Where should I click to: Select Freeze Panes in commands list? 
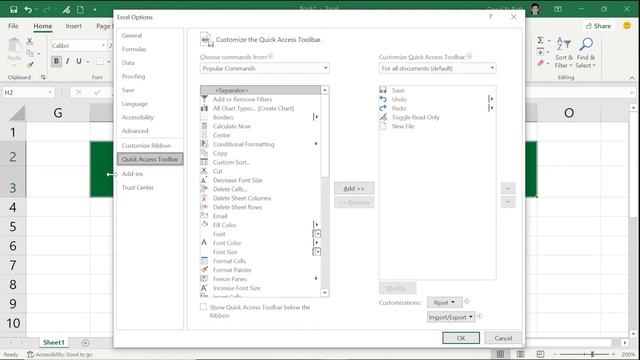[260, 279]
